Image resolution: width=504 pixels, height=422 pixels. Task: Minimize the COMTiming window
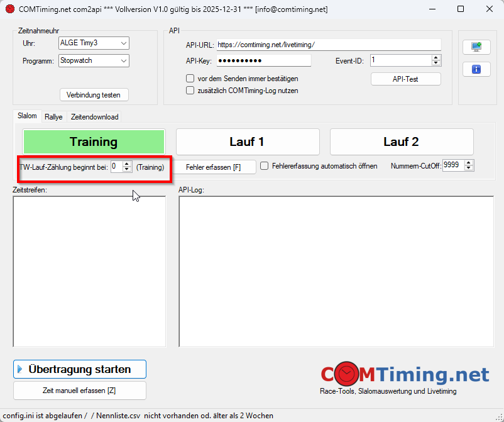coord(432,9)
